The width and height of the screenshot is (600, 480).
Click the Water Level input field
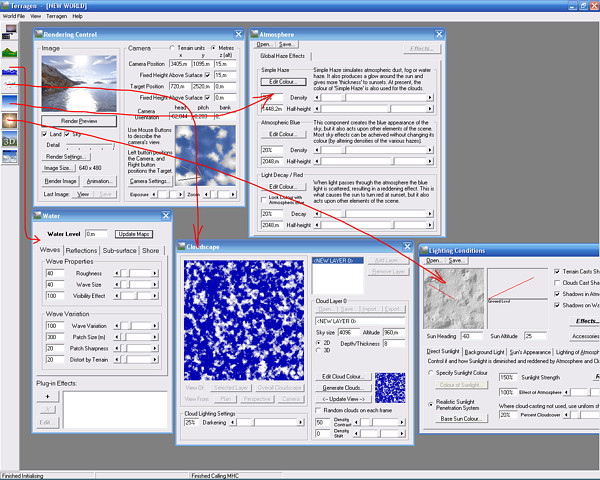click(x=96, y=234)
